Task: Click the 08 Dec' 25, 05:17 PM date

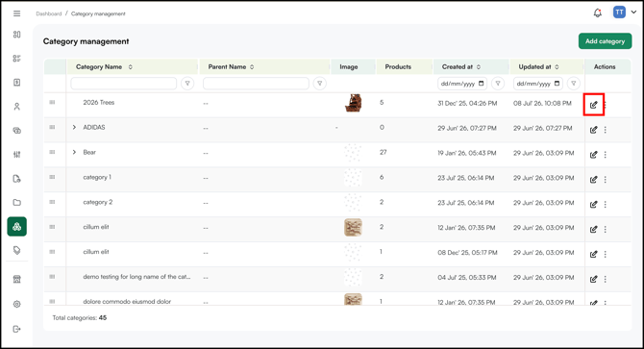Action: 467,253
